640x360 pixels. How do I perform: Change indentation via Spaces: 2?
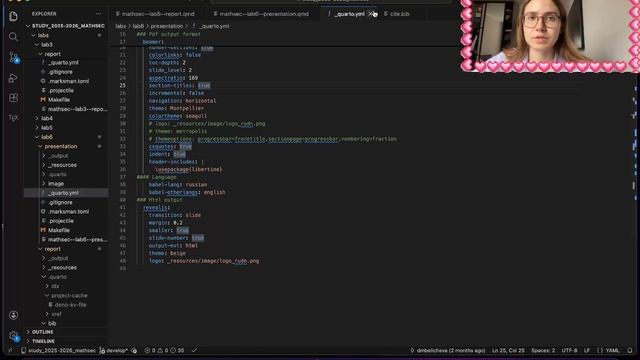click(543, 350)
